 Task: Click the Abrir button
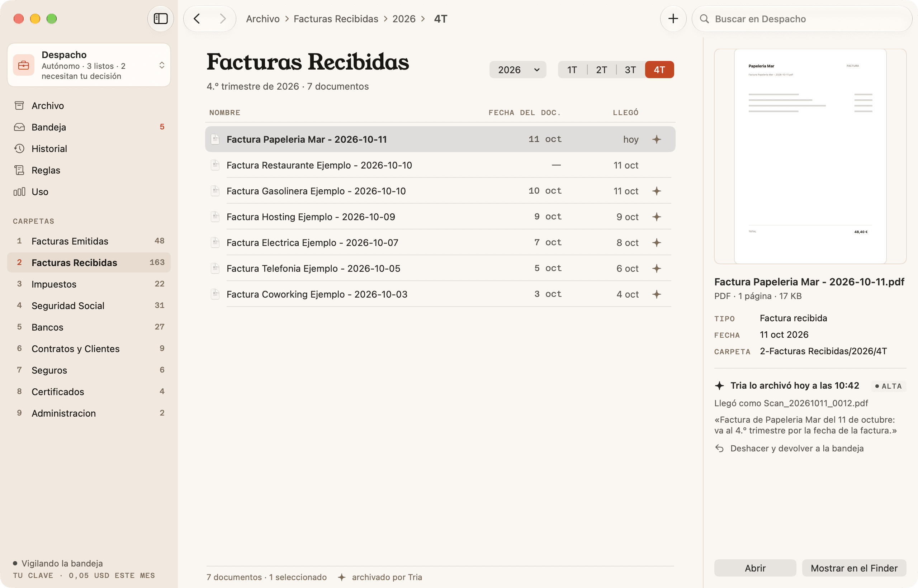coord(755,568)
